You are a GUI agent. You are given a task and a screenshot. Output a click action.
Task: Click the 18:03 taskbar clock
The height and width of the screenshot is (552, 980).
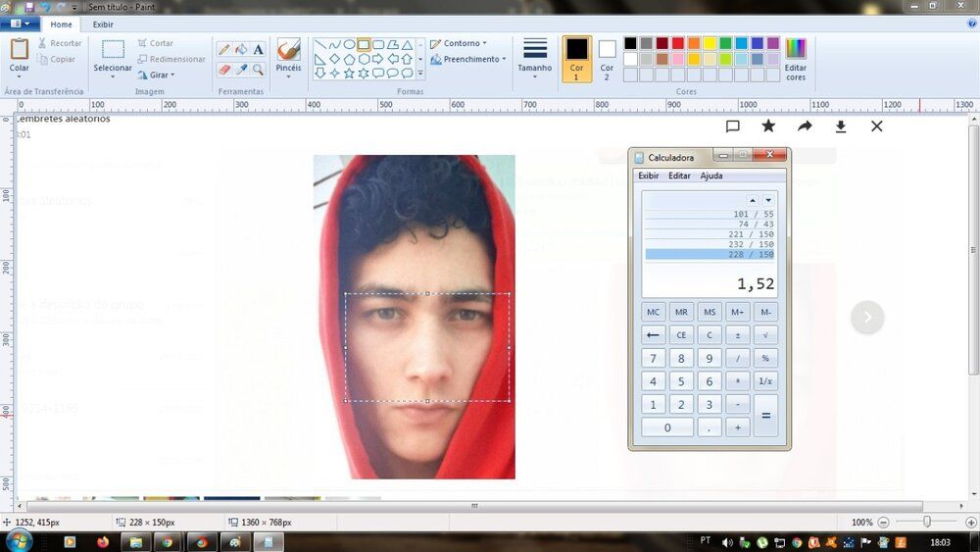(940, 542)
